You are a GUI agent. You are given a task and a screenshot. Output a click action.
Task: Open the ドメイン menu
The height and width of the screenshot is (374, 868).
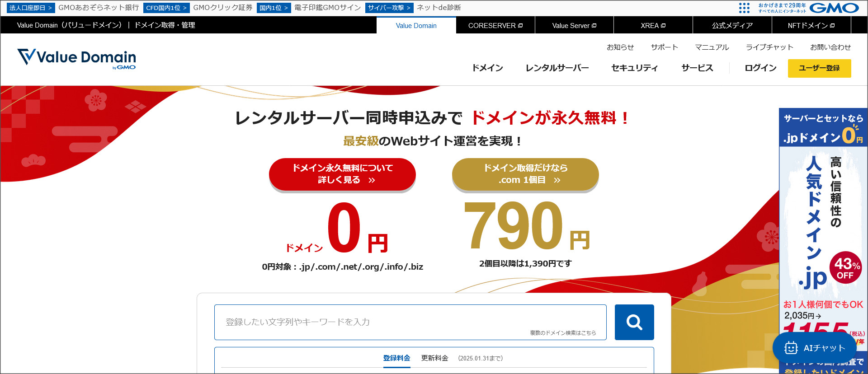(x=487, y=68)
